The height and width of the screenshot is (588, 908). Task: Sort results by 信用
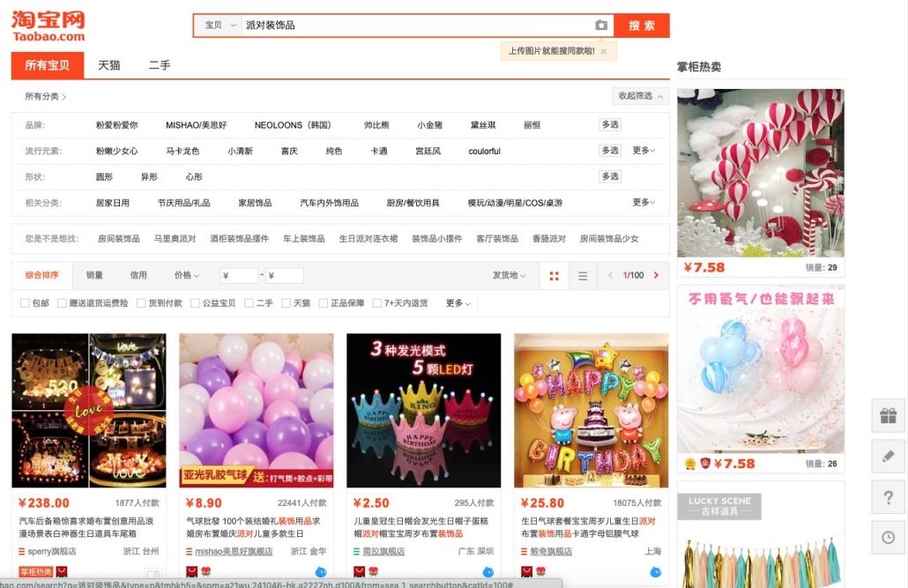click(x=138, y=275)
